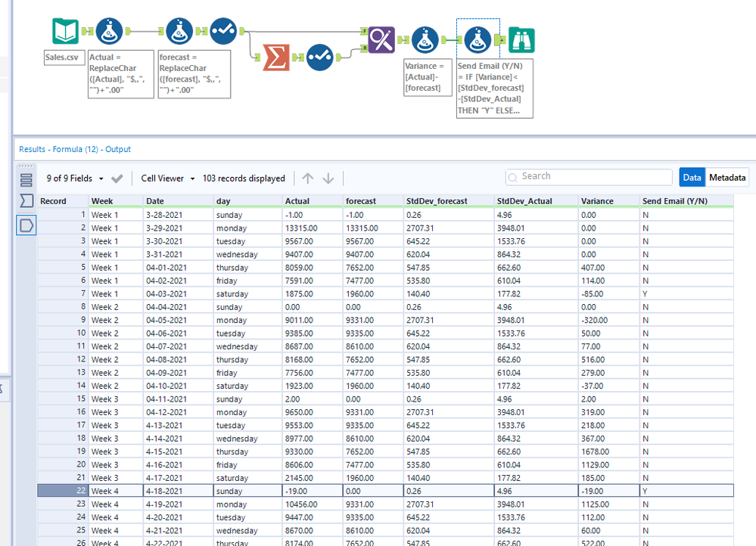Image resolution: width=756 pixels, height=546 pixels.
Task: Select the Browse binoculars tool
Action: tap(521, 40)
